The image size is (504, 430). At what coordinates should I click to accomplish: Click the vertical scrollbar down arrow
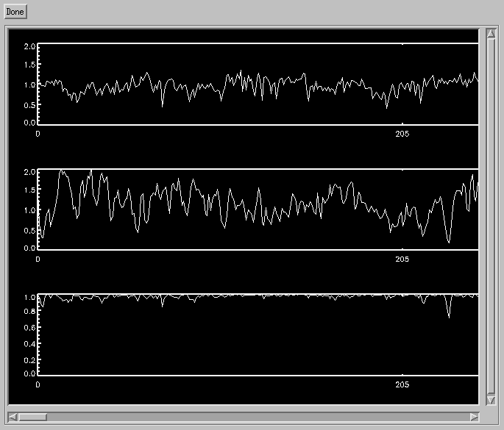point(491,400)
